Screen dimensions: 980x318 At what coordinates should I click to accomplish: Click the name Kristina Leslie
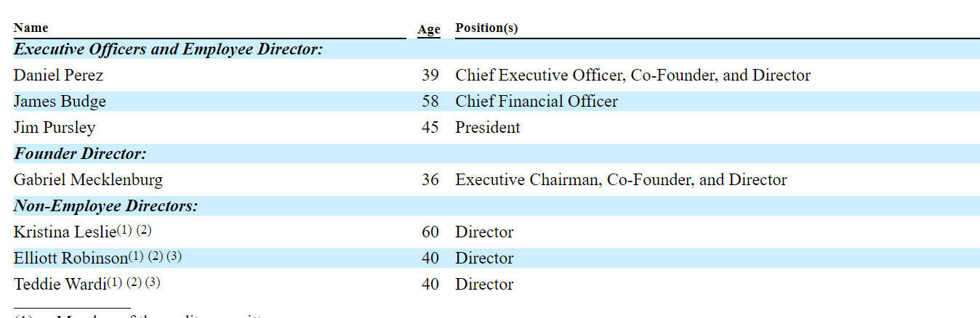64,232
